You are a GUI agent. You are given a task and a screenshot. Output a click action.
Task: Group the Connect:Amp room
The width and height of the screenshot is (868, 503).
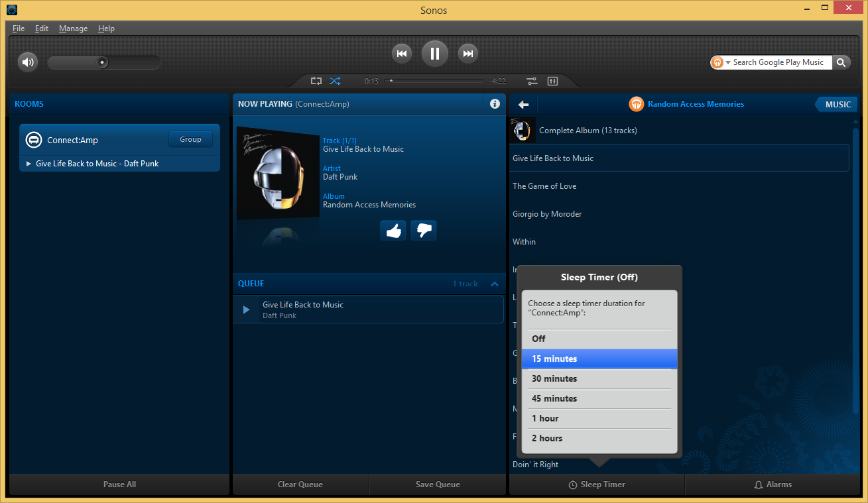click(x=190, y=139)
